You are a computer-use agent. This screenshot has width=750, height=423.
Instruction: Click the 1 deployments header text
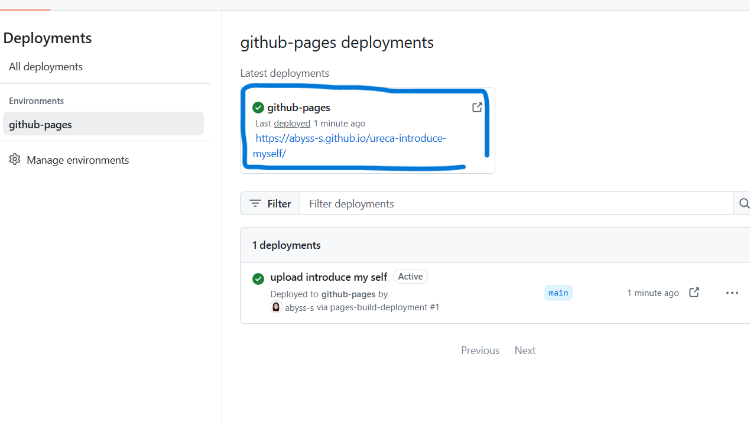coord(287,245)
